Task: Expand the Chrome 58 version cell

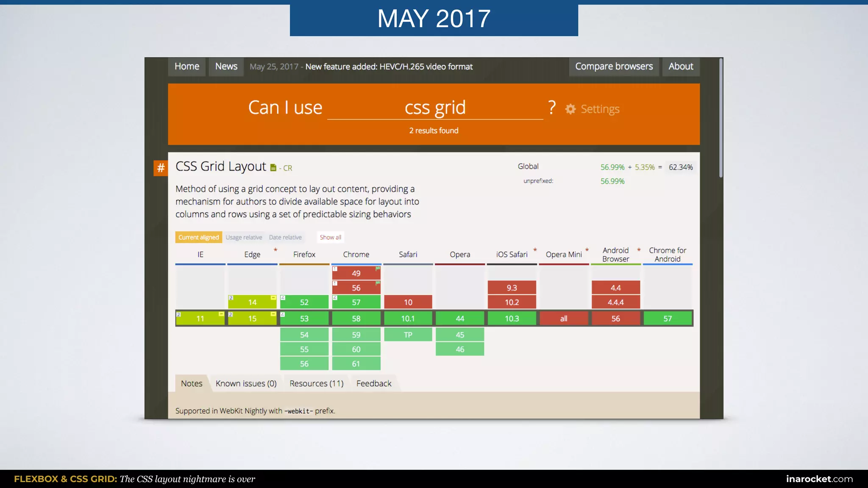Action: (x=356, y=319)
